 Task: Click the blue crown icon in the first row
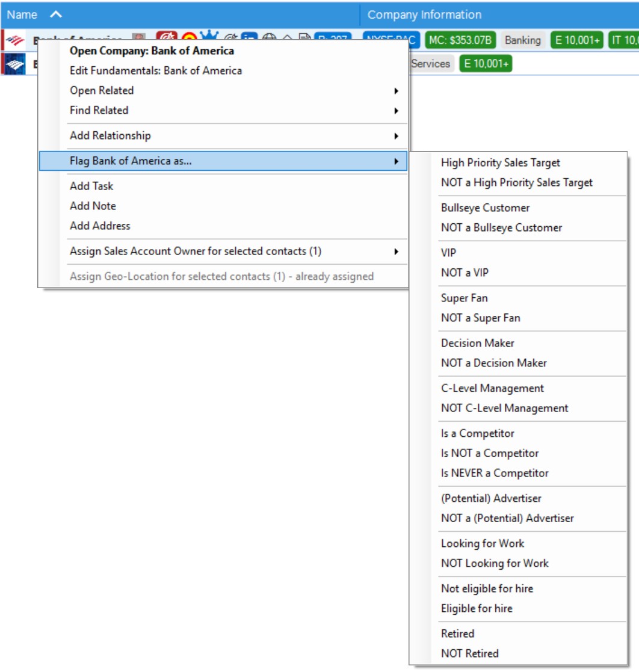209,35
